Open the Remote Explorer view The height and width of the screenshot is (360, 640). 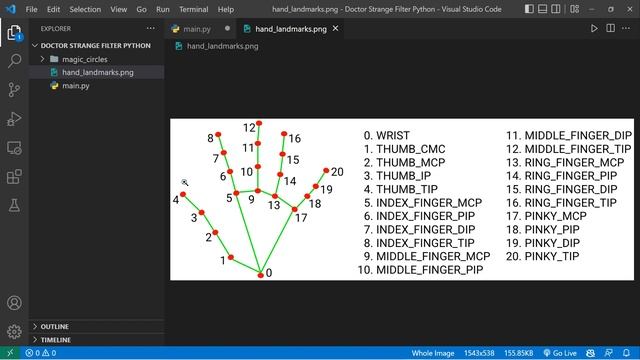[14, 148]
